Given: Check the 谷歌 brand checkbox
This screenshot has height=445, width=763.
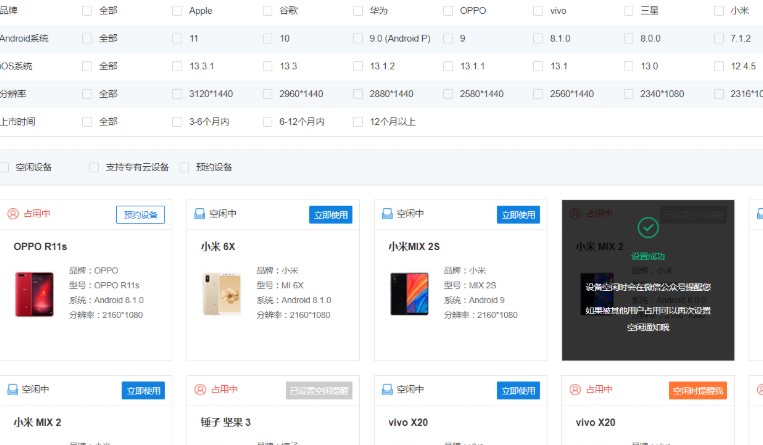Looking at the screenshot, I should coord(267,11).
